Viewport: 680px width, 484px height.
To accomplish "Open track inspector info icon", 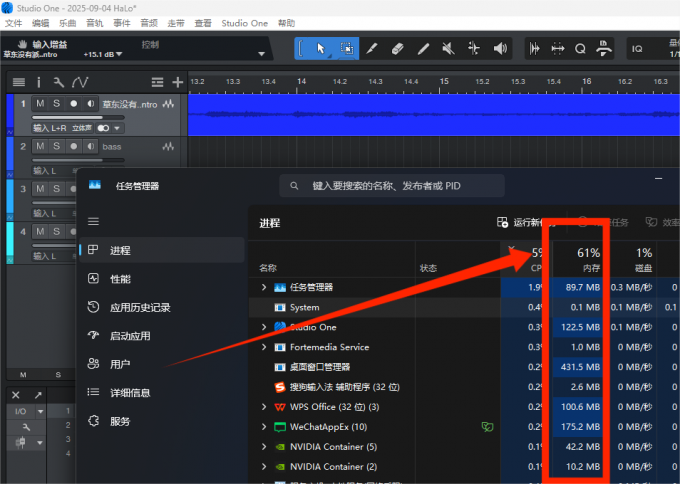I will pyautogui.click(x=39, y=82).
